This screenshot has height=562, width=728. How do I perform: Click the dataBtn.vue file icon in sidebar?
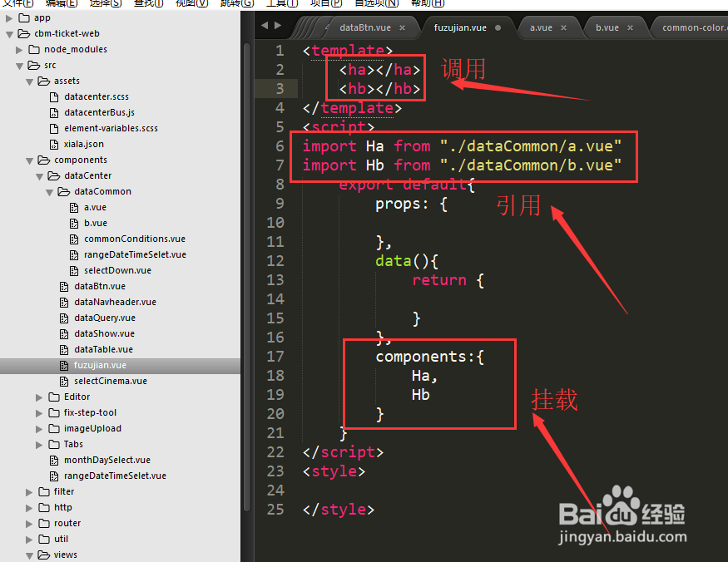coord(64,286)
